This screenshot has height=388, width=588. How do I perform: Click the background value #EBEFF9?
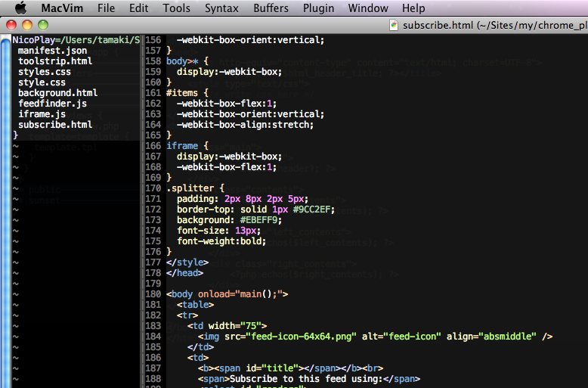[258, 220]
